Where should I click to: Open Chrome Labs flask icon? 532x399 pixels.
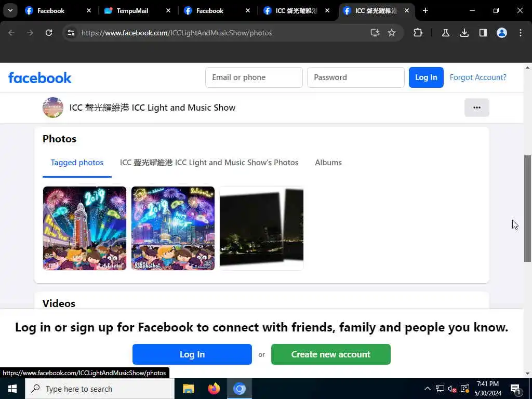445,33
